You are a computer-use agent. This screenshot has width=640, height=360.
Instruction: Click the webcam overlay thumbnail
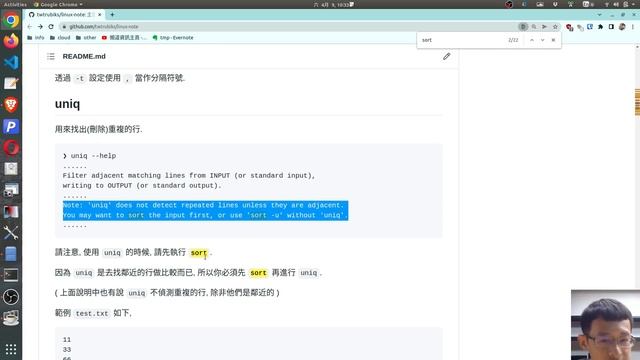point(605,325)
